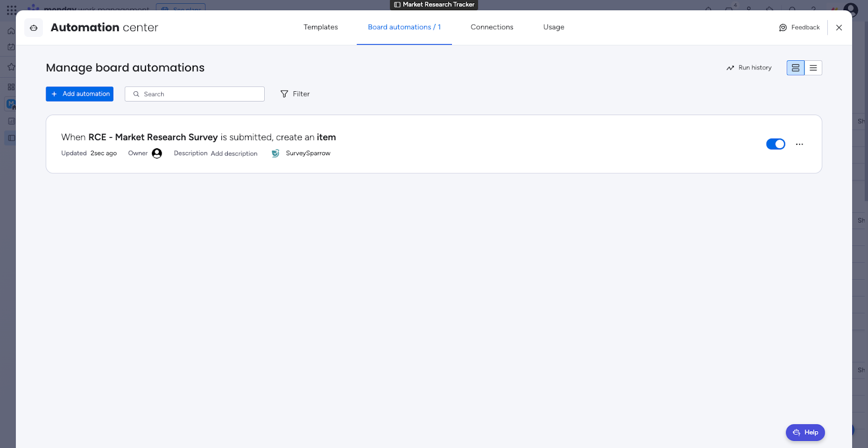
Task: Open the Help chat button
Action: 805,432
